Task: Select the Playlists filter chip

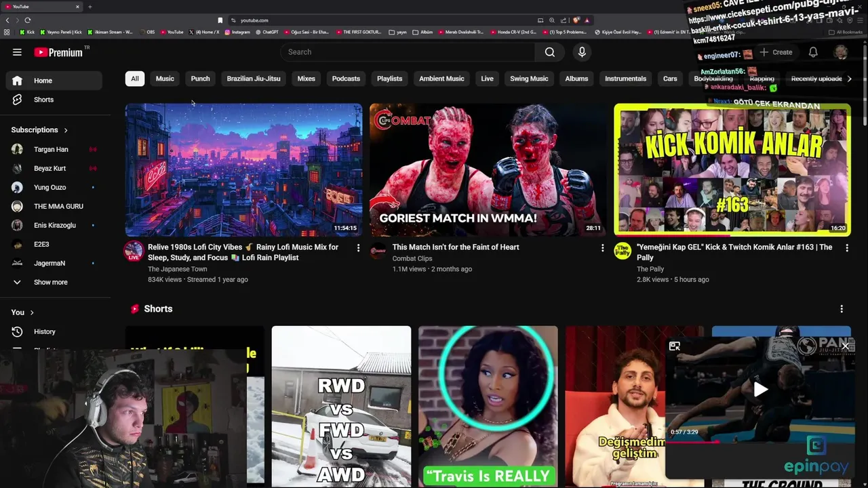Action: [x=389, y=79]
